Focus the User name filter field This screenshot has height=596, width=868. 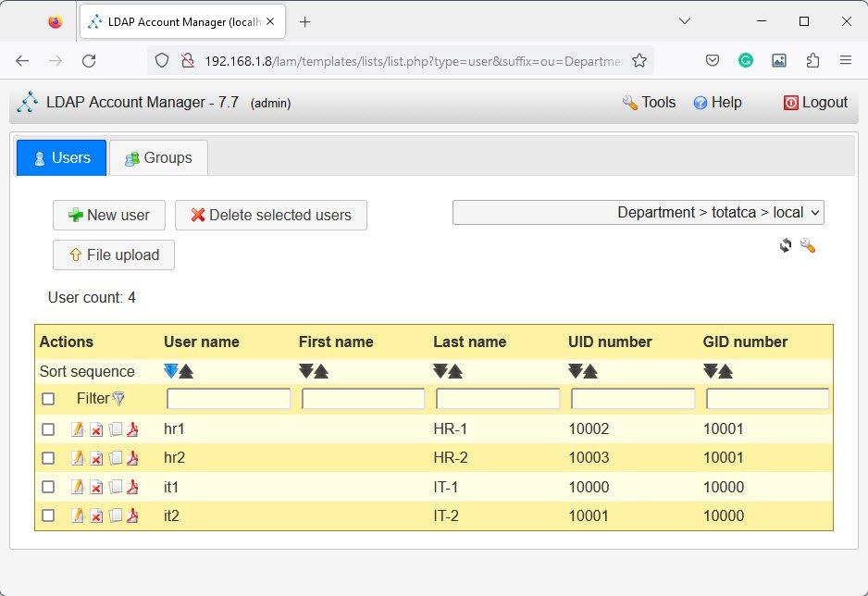tap(229, 399)
